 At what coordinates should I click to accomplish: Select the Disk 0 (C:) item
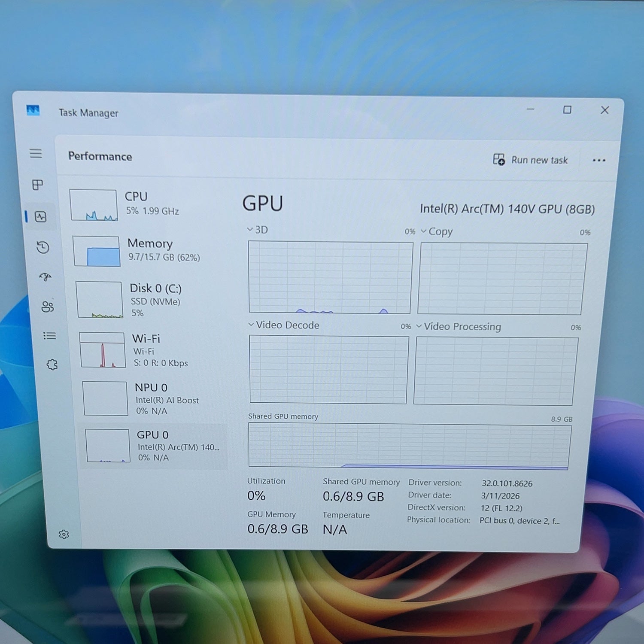pos(150,300)
